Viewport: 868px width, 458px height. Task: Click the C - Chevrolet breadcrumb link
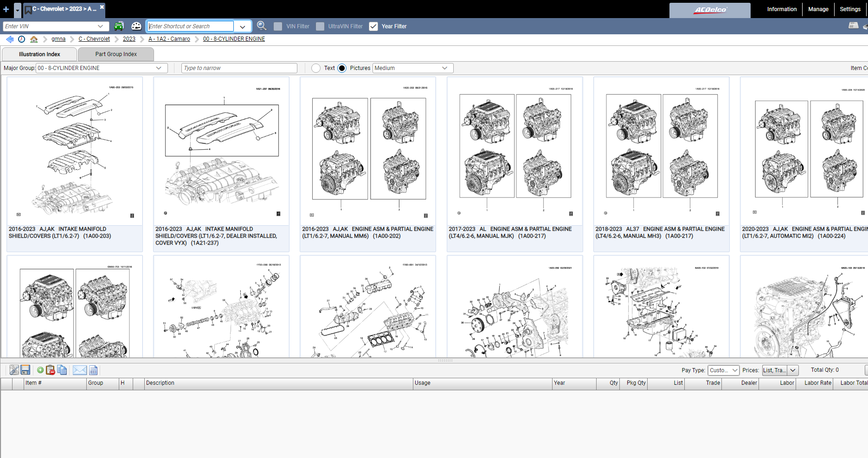click(x=94, y=39)
